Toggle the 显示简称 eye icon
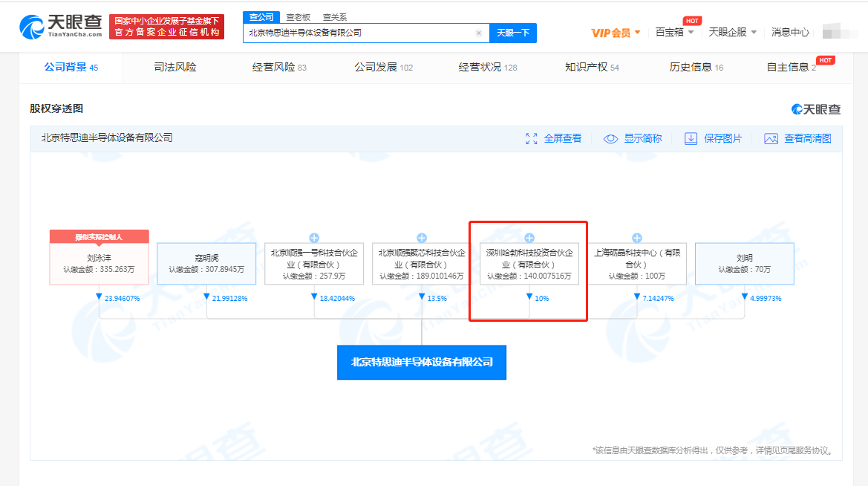 (x=610, y=138)
